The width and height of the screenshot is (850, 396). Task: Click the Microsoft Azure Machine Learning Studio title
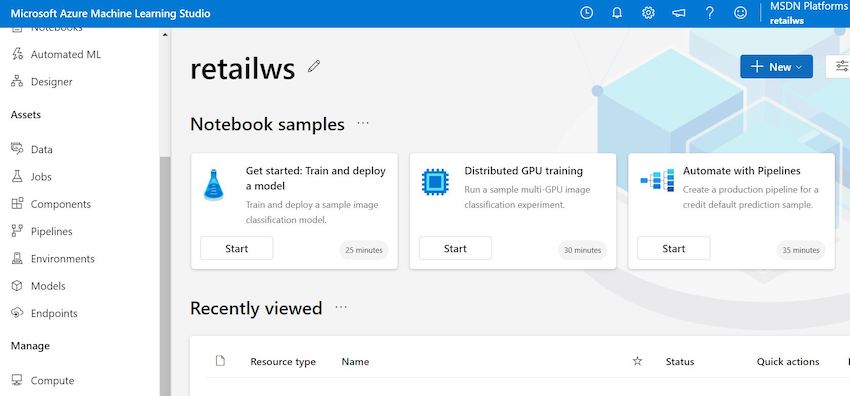click(110, 14)
